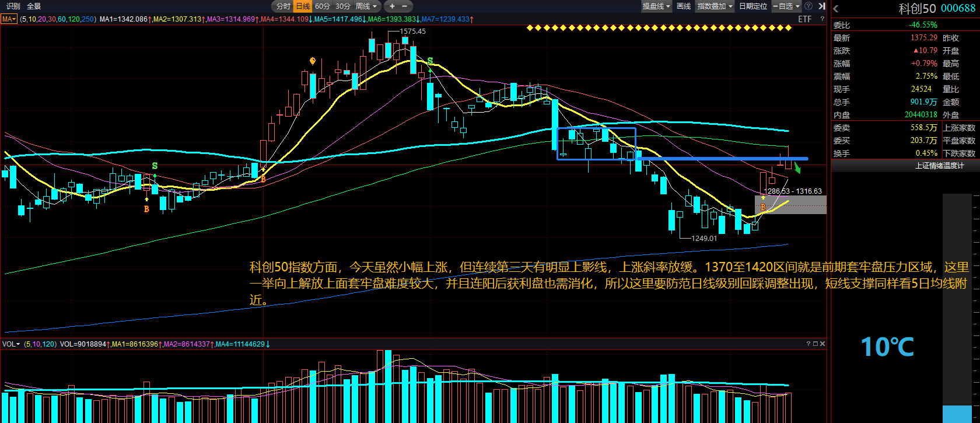This screenshot has width=980, height=423.
Task: Click the question mark icon beside ETF
Action: point(822,19)
